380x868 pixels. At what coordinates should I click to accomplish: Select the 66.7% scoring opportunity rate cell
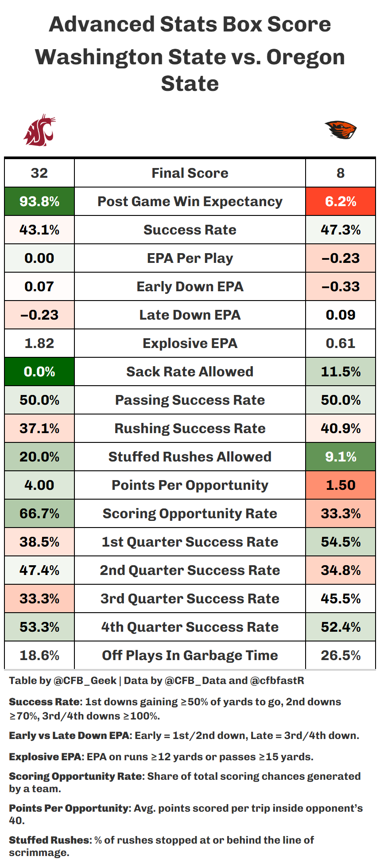39,513
